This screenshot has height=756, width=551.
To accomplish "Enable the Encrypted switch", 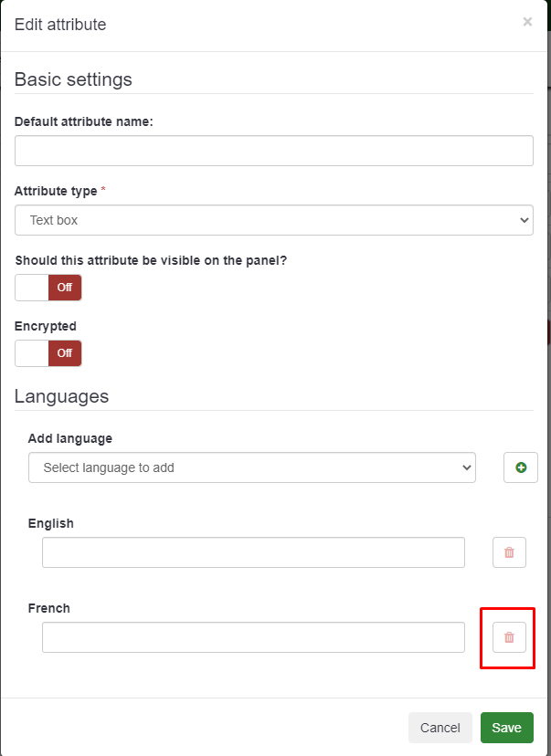I will click(x=48, y=353).
